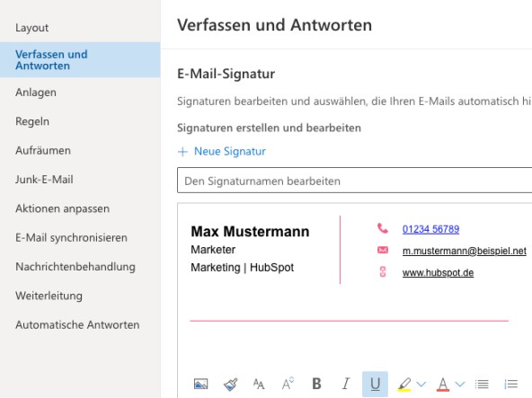
Task: Select the format painter brush icon
Action: coord(231,385)
